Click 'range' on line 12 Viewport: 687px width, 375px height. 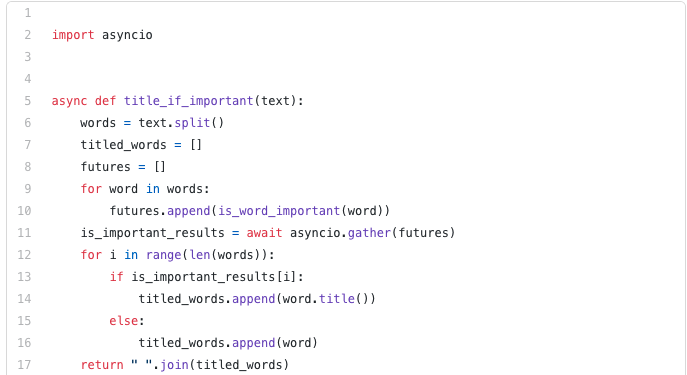click(163, 255)
